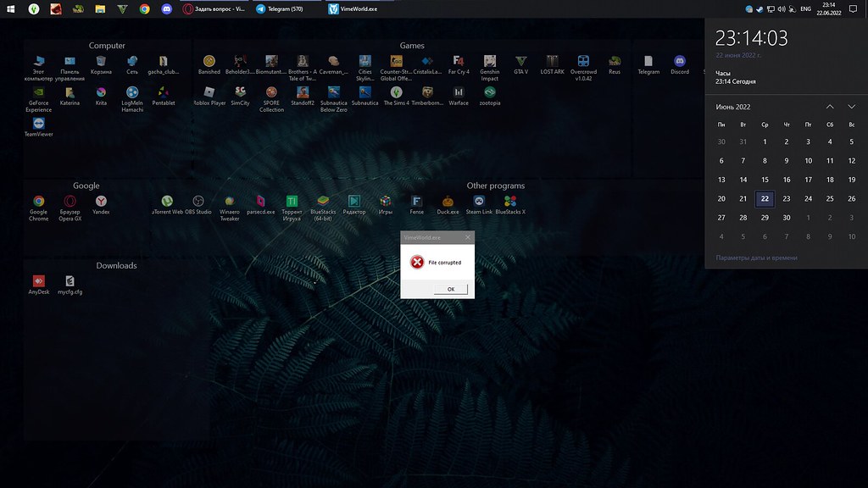868x488 pixels.
Task: Go to the previous month in calendar
Action: pyautogui.click(x=830, y=107)
